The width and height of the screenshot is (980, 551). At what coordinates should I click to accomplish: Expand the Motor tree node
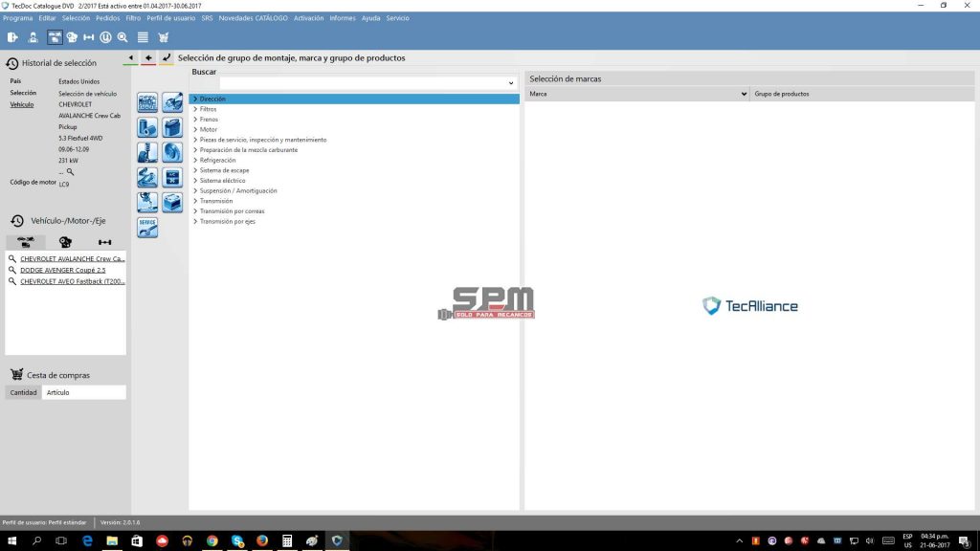click(x=195, y=129)
